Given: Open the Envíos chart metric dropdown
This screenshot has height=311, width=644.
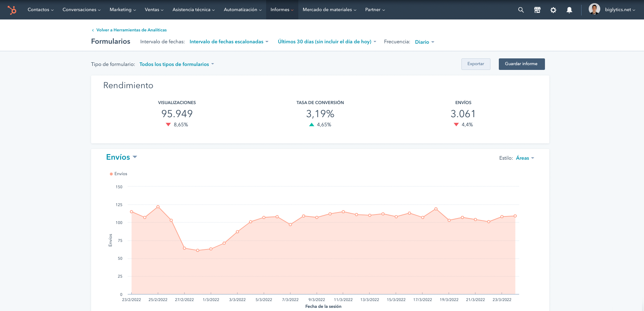Looking at the screenshot, I should coord(122,157).
